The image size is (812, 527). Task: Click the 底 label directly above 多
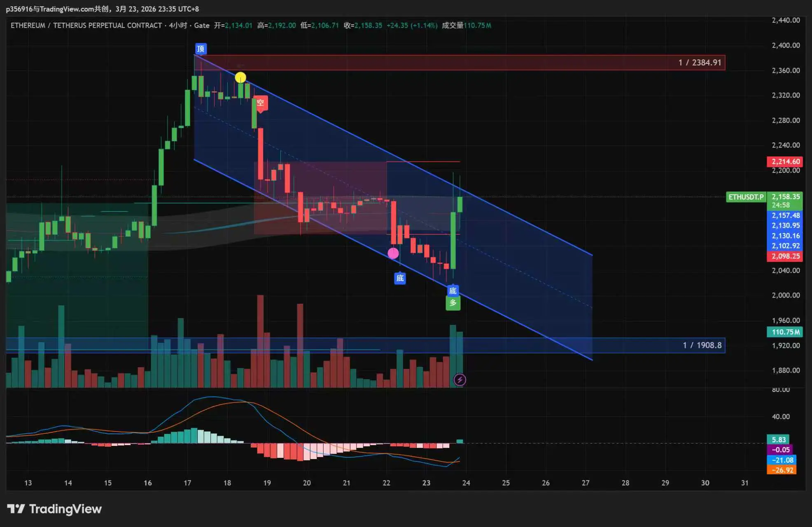coord(453,291)
